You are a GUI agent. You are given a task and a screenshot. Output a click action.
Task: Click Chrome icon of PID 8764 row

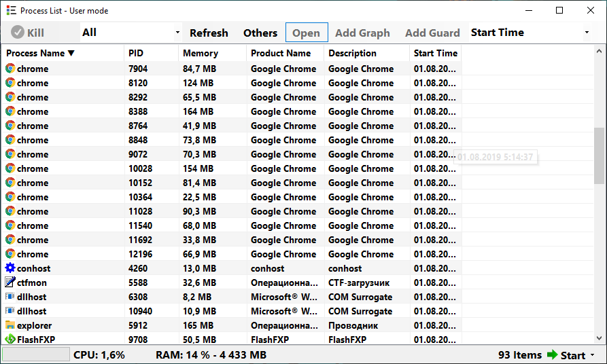tap(10, 126)
